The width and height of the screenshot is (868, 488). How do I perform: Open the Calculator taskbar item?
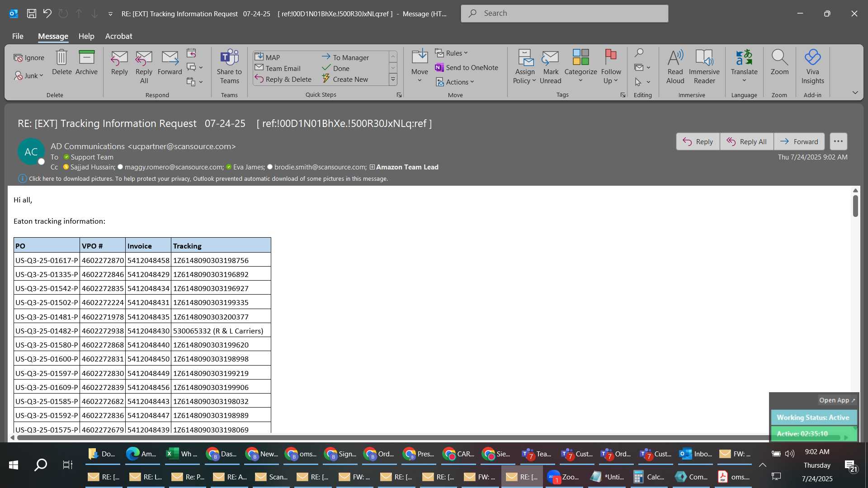point(649,477)
